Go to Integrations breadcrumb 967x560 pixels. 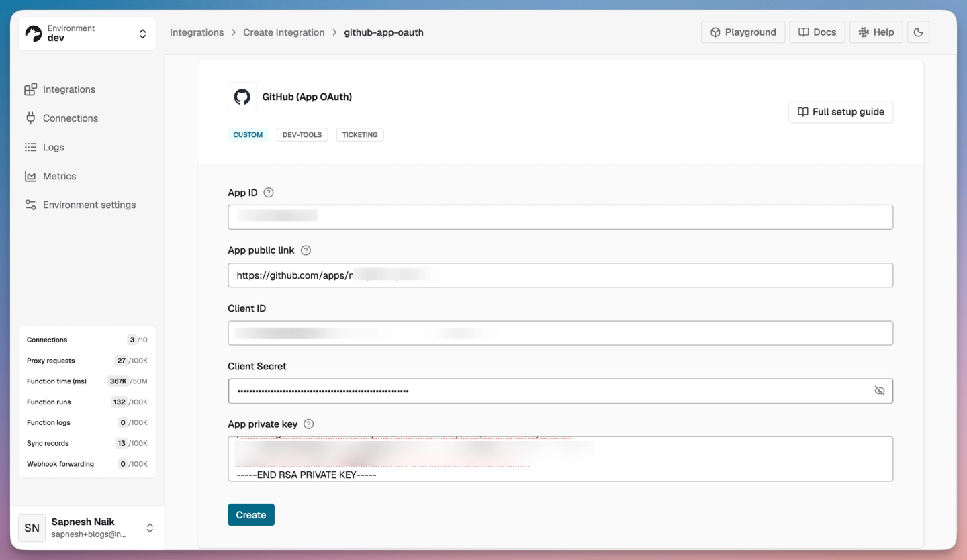point(197,32)
